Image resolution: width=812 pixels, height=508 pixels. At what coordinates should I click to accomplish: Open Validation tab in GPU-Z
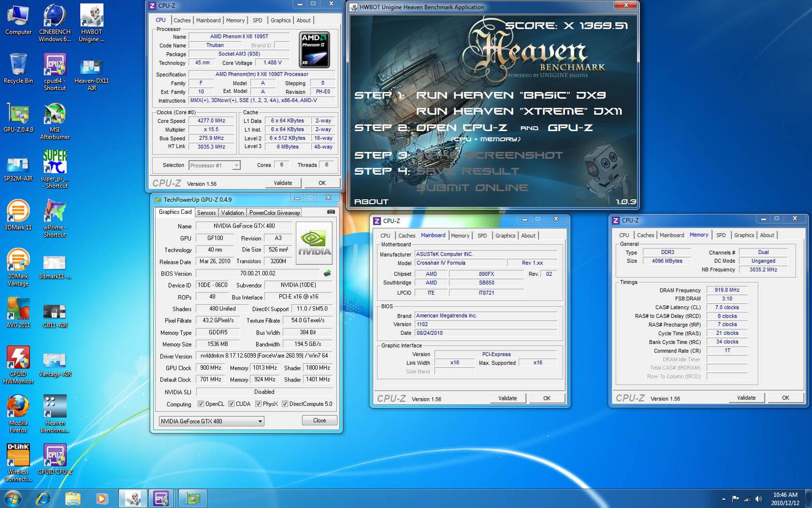tap(232, 213)
